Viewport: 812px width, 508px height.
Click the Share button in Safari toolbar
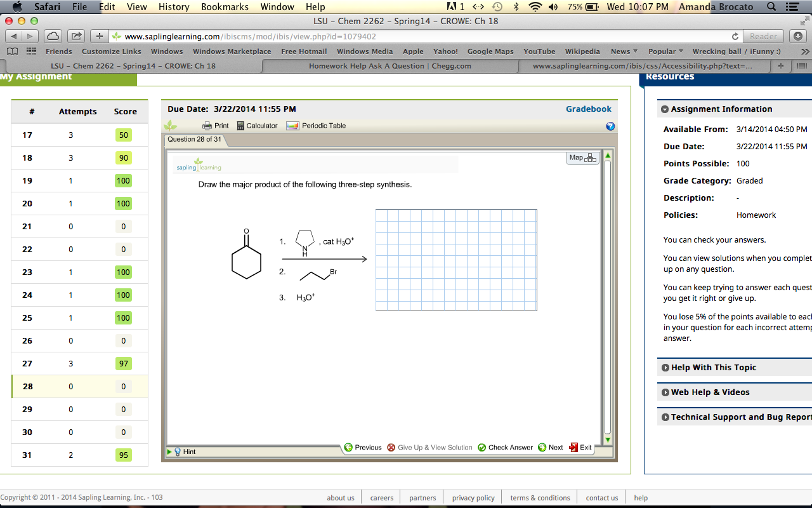(x=75, y=36)
